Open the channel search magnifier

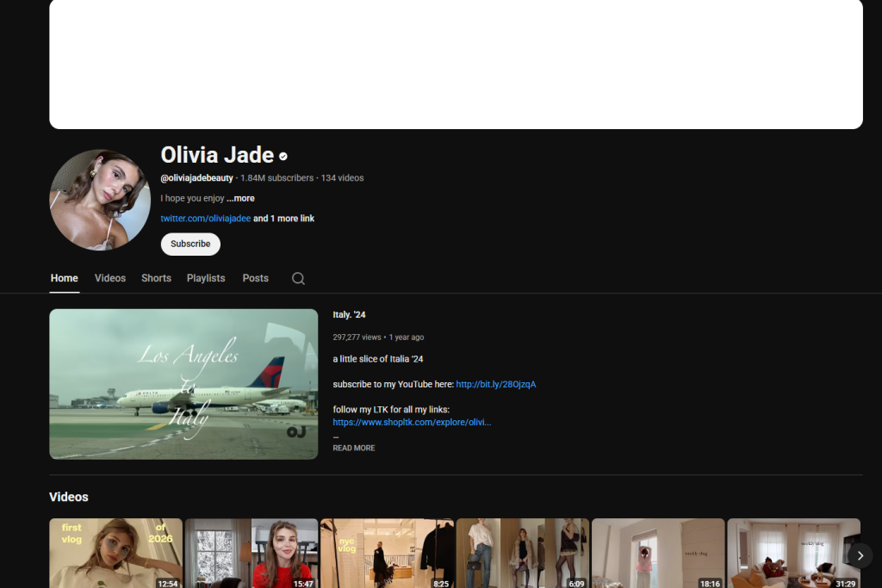(x=298, y=278)
